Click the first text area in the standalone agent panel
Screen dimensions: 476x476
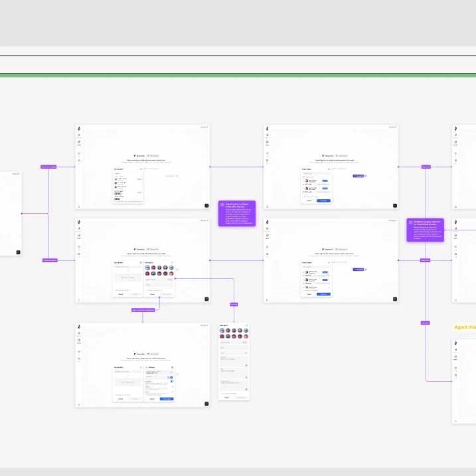click(x=234, y=361)
